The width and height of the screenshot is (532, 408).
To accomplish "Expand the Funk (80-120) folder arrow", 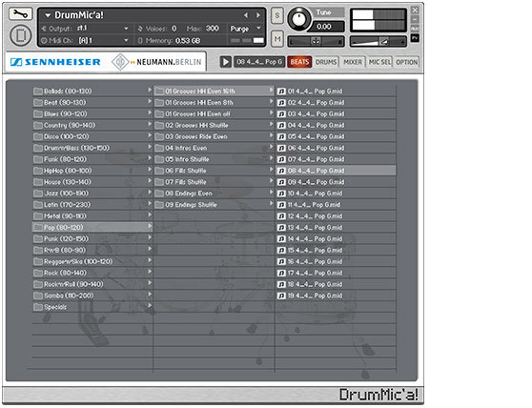I will pyautogui.click(x=150, y=158).
